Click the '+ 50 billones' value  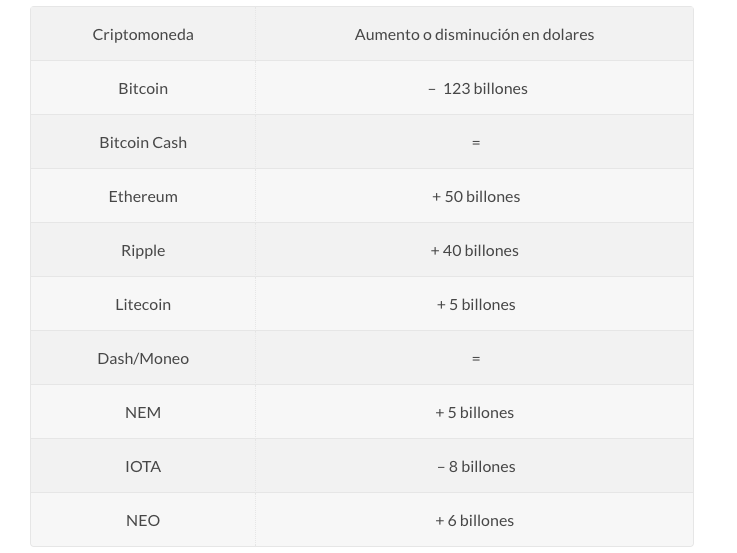[x=476, y=196]
